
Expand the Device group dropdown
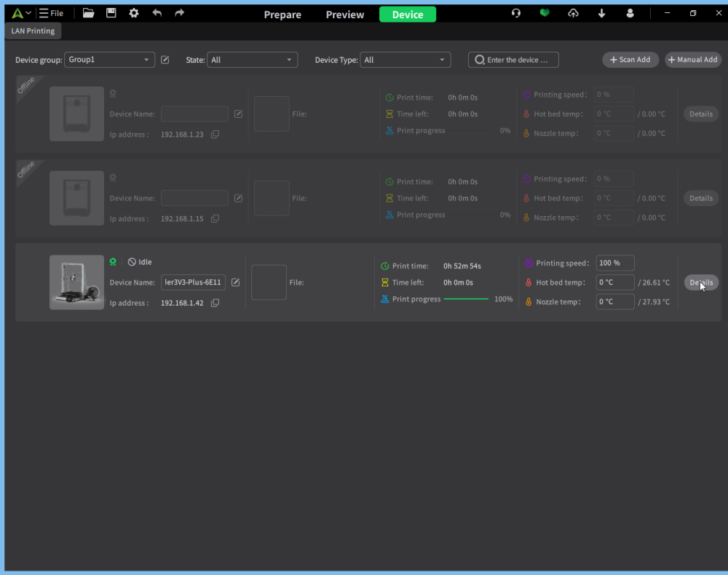pyautogui.click(x=110, y=60)
